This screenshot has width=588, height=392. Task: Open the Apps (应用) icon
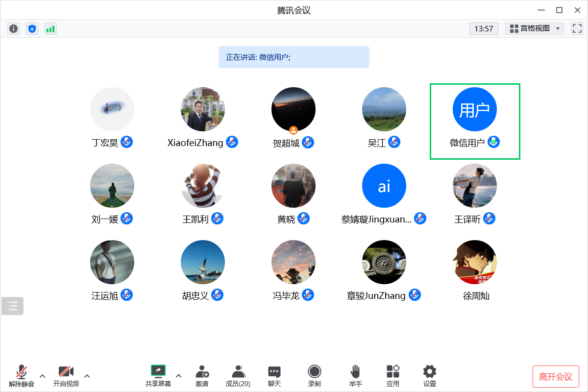[x=393, y=376]
